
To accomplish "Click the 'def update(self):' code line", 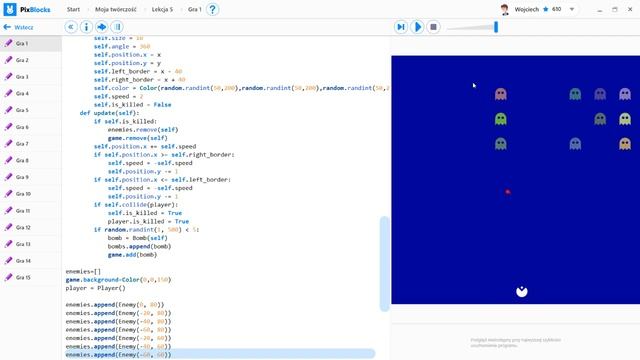I will pos(109,113).
